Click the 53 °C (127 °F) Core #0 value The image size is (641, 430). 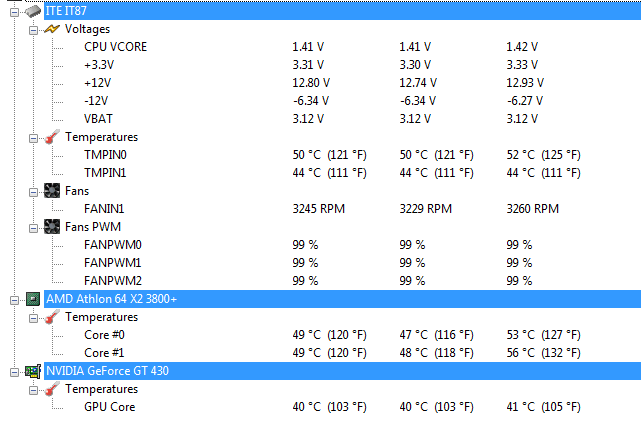(543, 335)
